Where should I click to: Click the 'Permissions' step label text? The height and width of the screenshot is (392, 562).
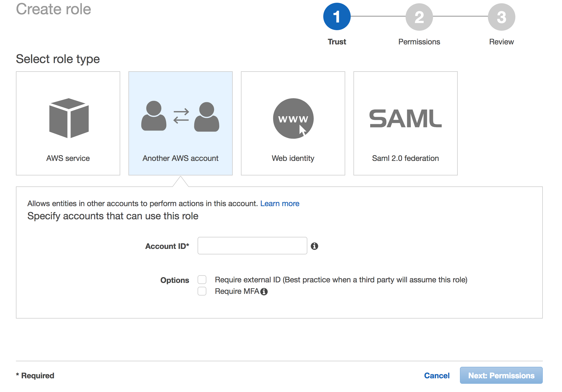tap(419, 42)
